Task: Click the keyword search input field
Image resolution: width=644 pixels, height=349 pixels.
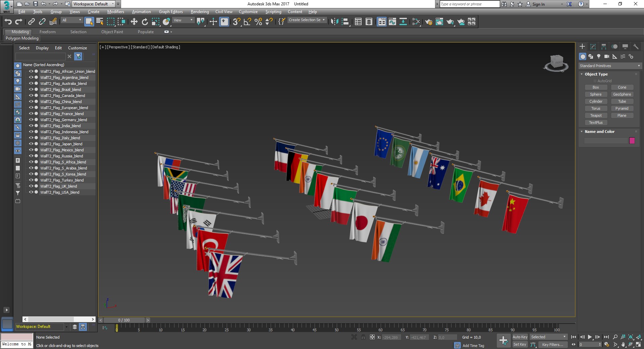Action: [x=469, y=4]
